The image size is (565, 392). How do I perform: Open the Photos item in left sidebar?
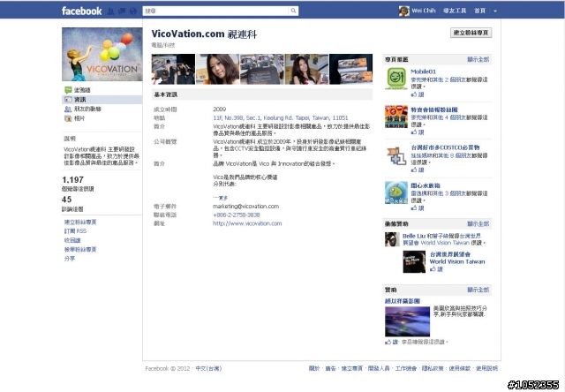tap(79, 118)
